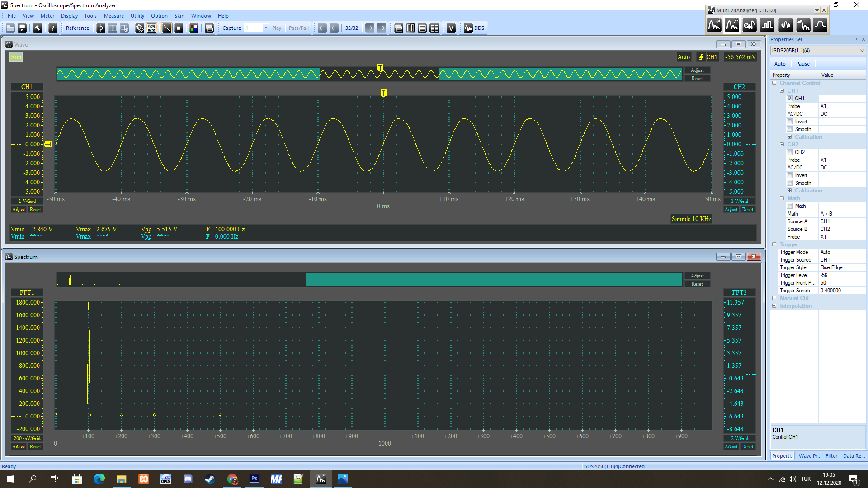The image size is (868, 488).
Task: Open Steam from the taskbar
Action: (x=210, y=479)
